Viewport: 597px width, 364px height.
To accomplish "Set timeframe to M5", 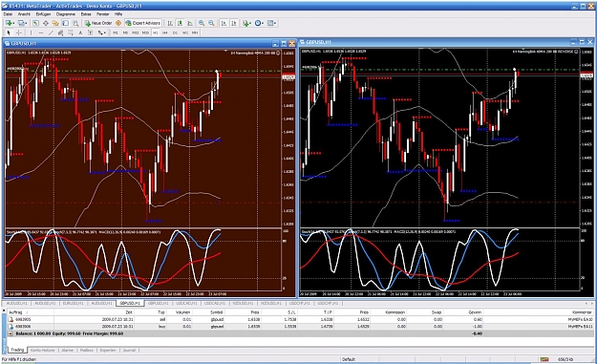I will tap(125, 32).
